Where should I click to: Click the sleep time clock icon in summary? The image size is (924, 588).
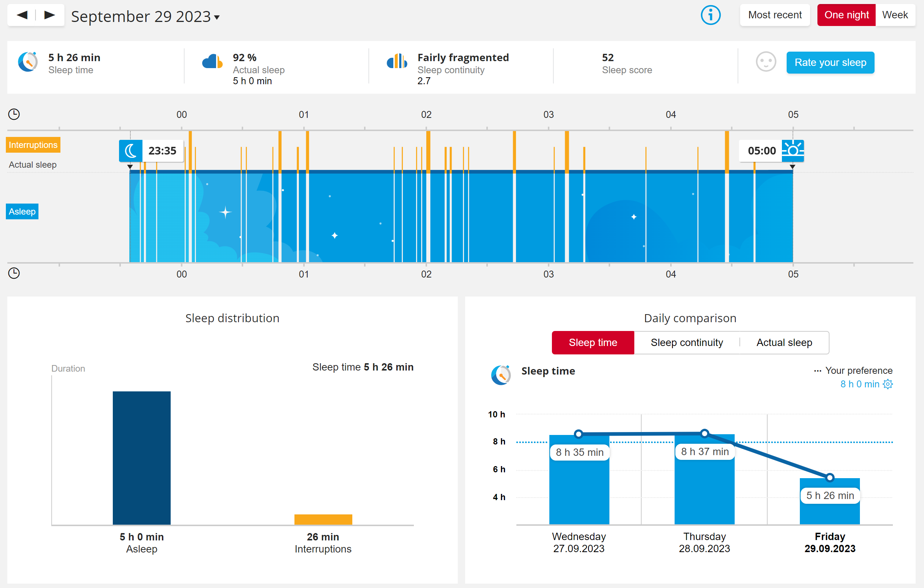[x=28, y=62]
